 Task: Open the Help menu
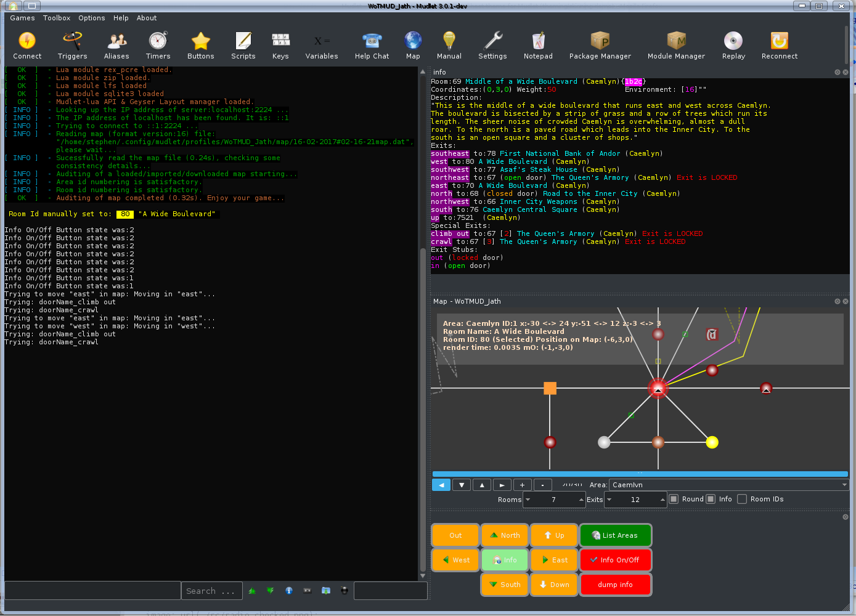coord(121,18)
